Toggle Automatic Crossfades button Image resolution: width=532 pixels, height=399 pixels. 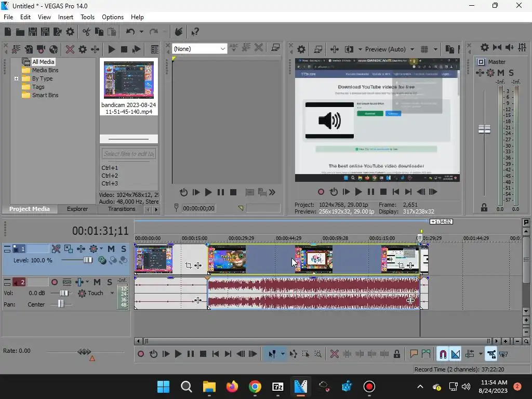coord(456,354)
